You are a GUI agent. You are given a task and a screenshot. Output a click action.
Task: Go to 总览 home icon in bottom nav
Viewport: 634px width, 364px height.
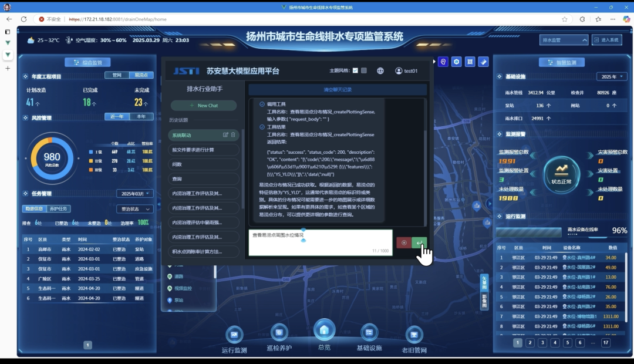(324, 330)
